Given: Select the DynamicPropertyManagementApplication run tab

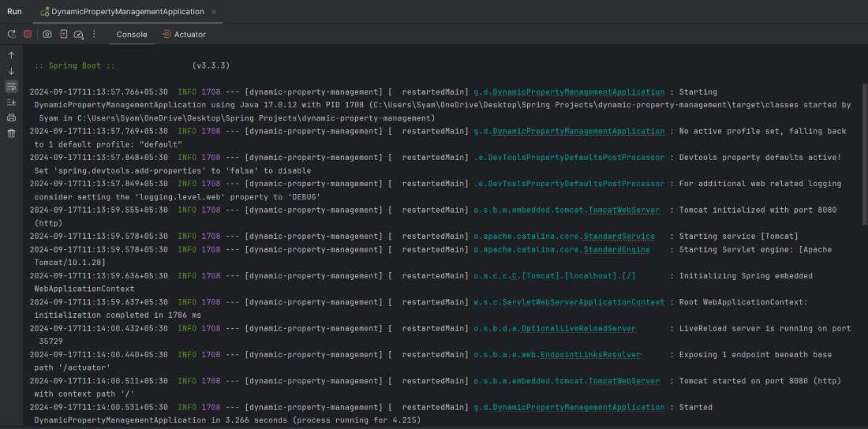Looking at the screenshot, I should point(127,12).
